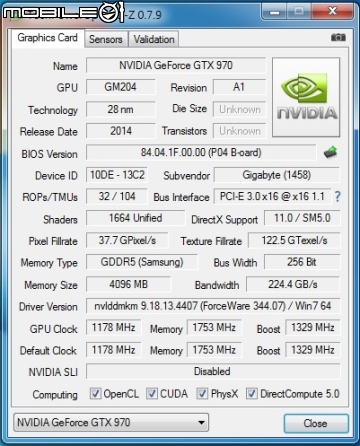
Task: Select the Memory Type field GDDR5 (Samsung)
Action: point(142,262)
